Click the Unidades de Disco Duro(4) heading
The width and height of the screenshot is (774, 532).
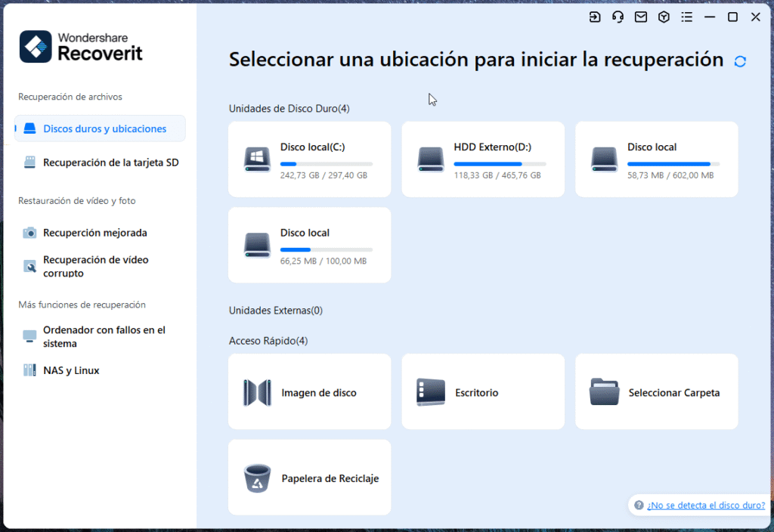289,109
